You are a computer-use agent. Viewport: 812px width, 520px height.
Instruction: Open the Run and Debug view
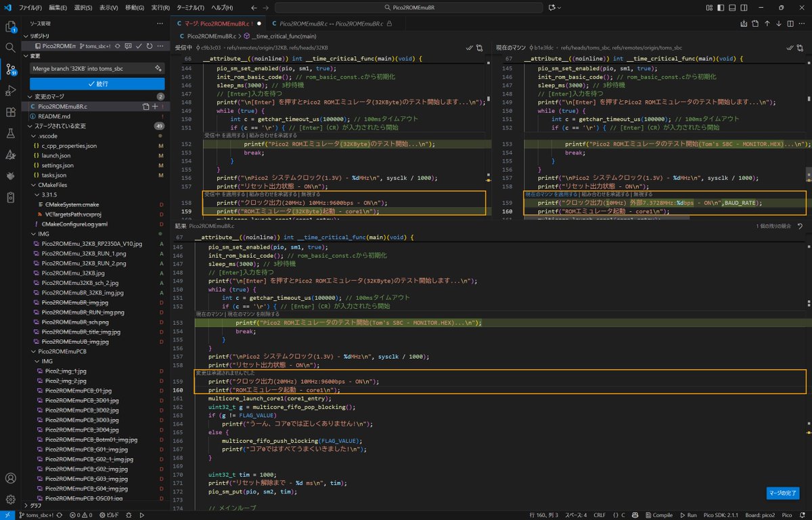click(9, 91)
